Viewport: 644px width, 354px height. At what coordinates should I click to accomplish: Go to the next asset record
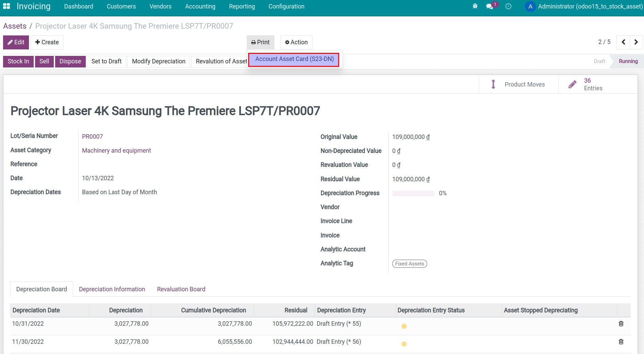(636, 42)
